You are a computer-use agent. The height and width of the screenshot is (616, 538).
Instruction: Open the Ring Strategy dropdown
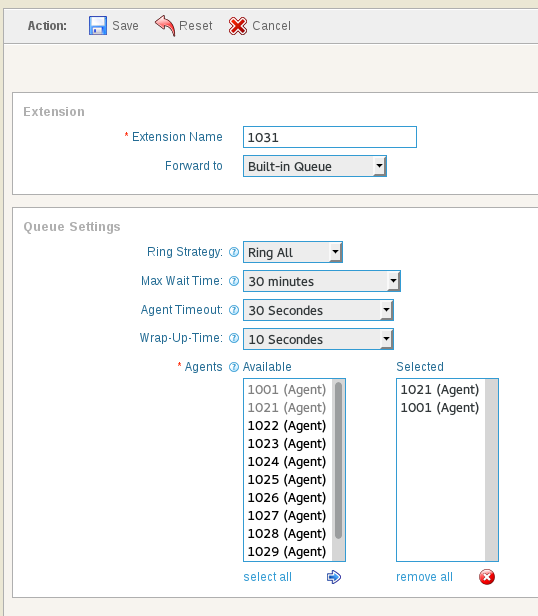293,252
